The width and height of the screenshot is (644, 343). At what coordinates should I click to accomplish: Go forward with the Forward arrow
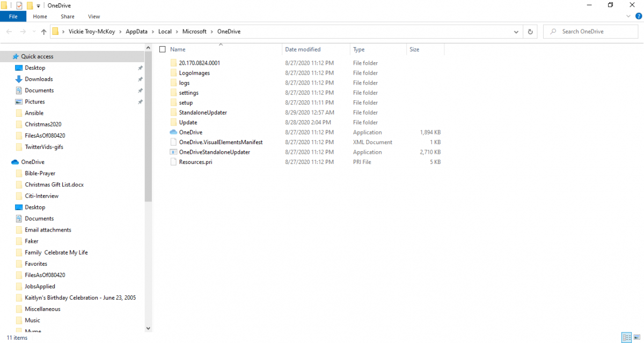coord(23,32)
